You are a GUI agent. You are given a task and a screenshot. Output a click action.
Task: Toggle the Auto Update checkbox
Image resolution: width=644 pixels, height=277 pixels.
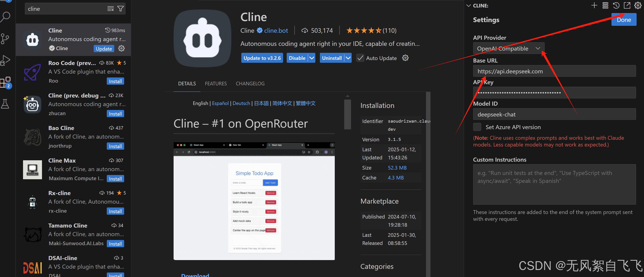tap(360, 58)
